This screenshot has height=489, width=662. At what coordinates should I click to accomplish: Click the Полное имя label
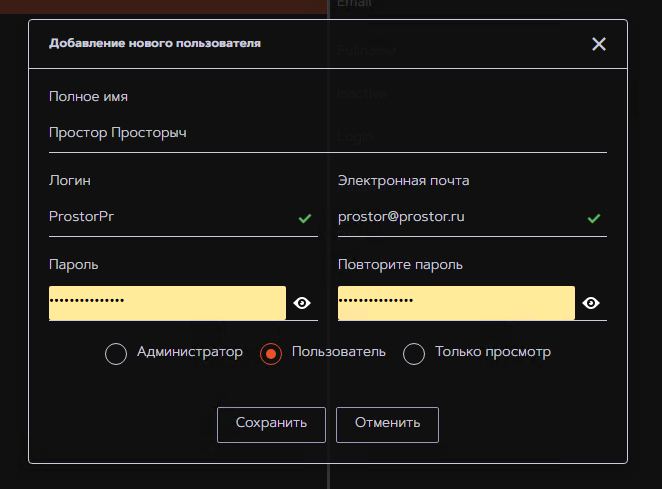click(88, 97)
